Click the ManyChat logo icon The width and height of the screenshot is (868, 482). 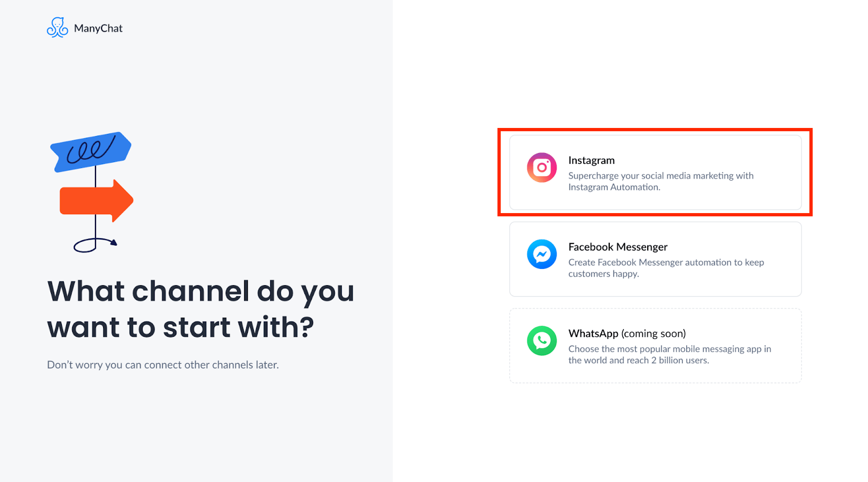(58, 28)
